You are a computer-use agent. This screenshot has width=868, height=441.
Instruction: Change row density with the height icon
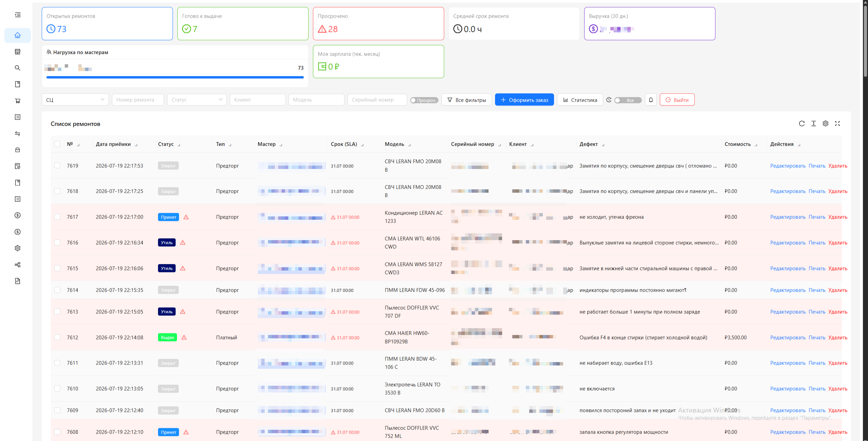coord(813,124)
